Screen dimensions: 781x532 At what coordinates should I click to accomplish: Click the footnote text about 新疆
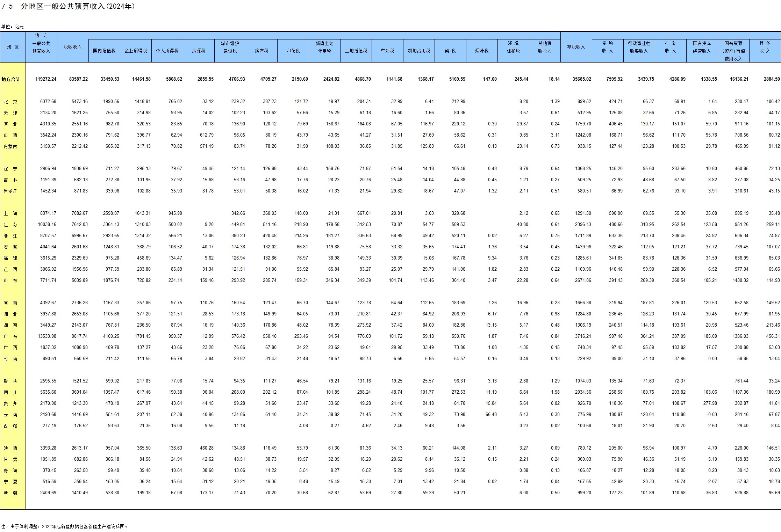pos(65,526)
